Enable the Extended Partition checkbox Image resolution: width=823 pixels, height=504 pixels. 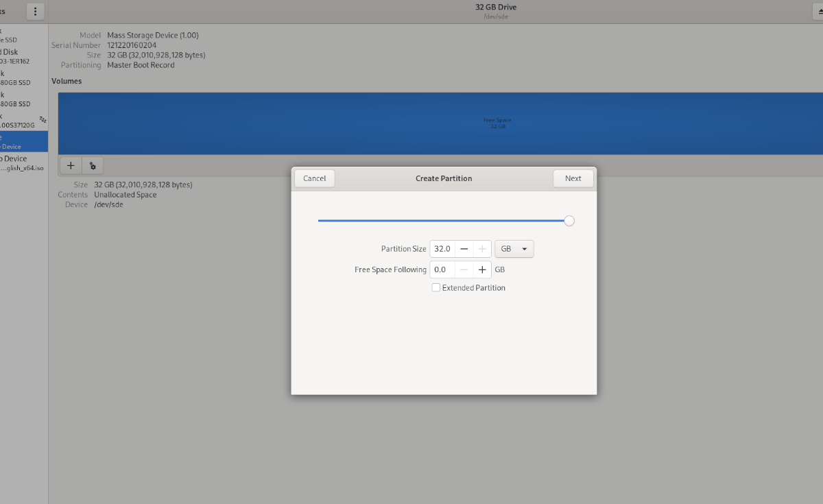click(436, 288)
